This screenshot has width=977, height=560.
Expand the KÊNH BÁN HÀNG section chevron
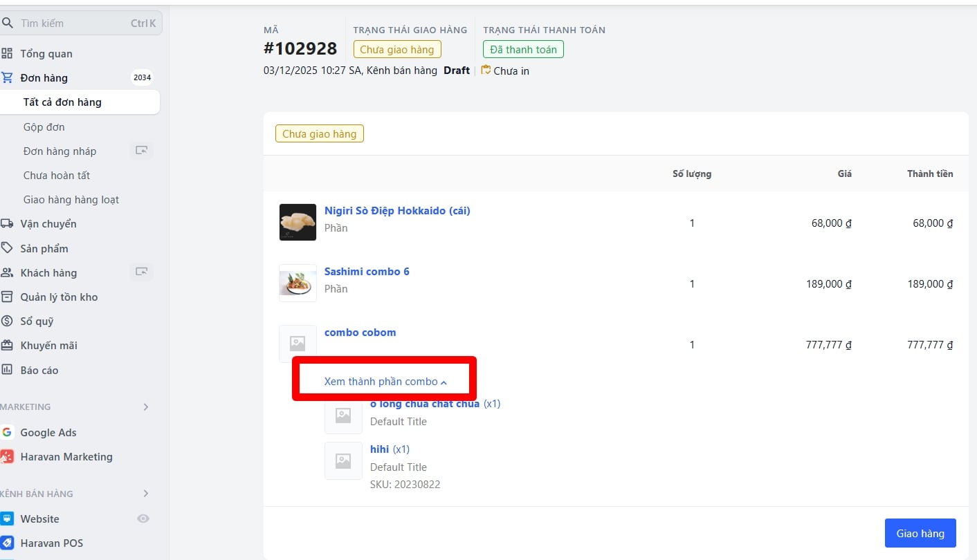pos(146,494)
